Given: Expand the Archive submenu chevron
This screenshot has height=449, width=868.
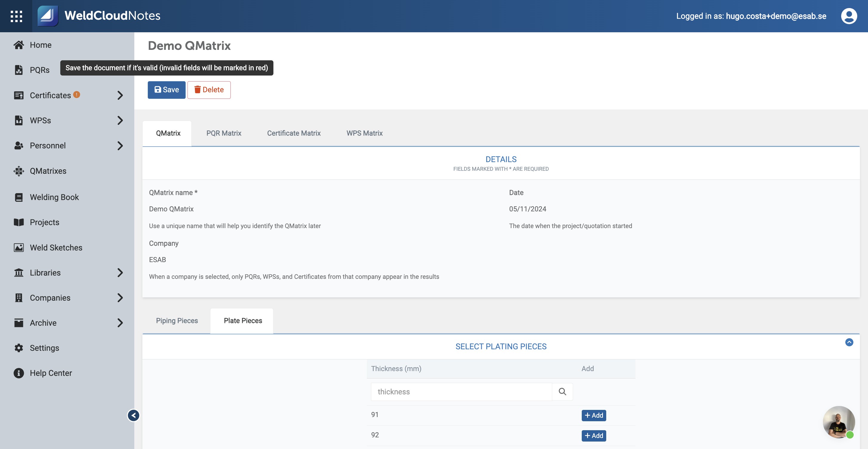Looking at the screenshot, I should click(120, 323).
